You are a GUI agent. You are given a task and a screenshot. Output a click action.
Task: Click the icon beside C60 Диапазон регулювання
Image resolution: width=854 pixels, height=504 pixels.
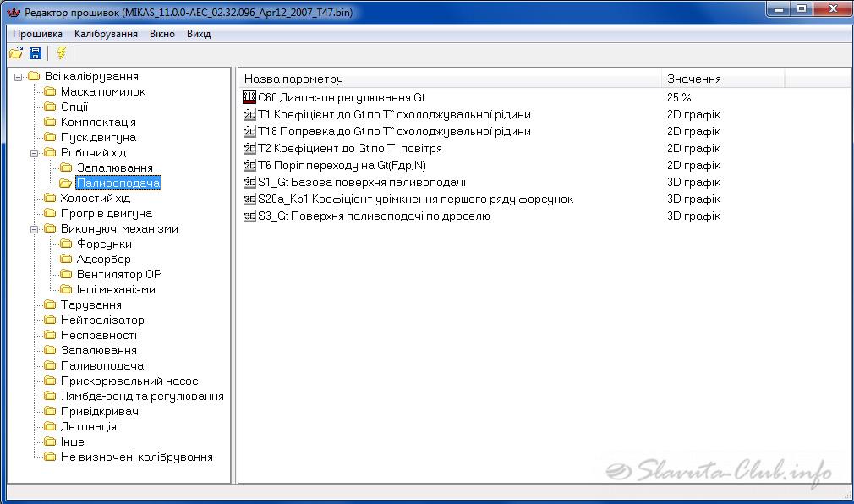click(x=249, y=97)
